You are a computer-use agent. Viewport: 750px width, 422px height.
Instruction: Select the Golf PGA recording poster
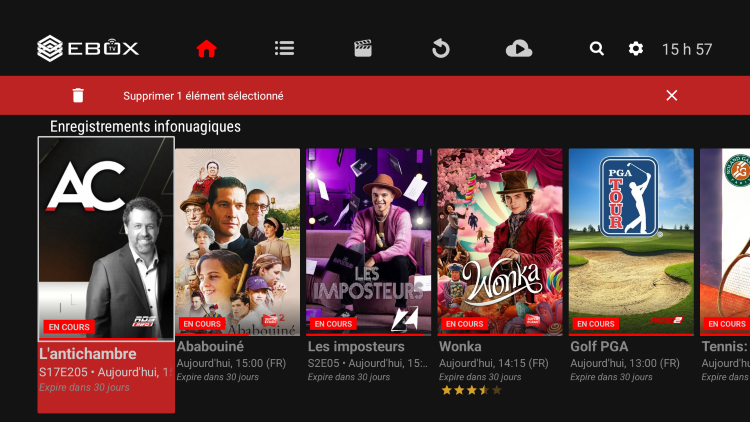pos(631,241)
